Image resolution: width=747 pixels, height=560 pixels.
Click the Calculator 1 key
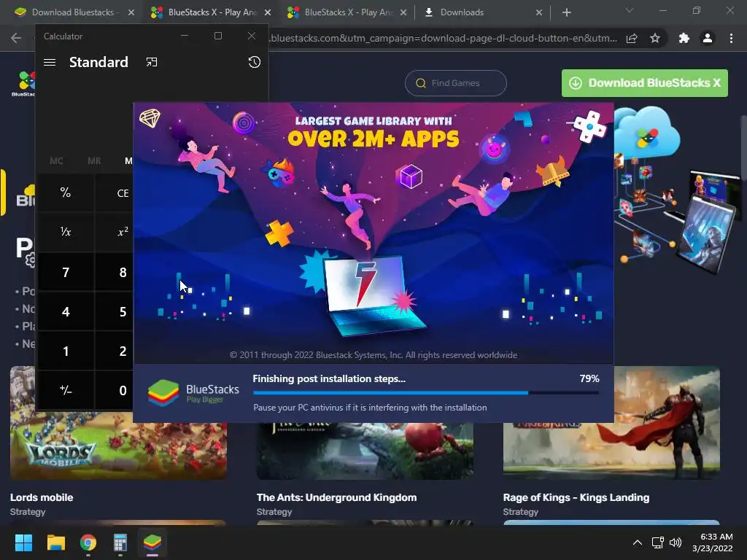click(66, 351)
